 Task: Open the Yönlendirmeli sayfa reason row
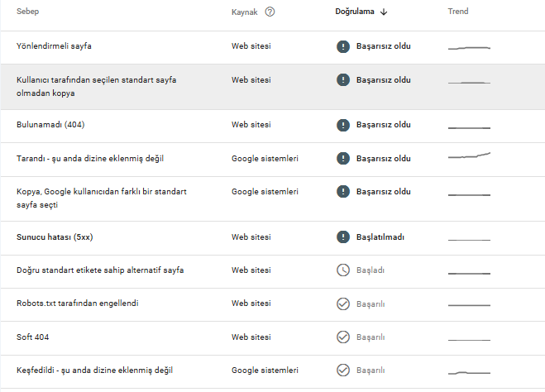point(273,48)
